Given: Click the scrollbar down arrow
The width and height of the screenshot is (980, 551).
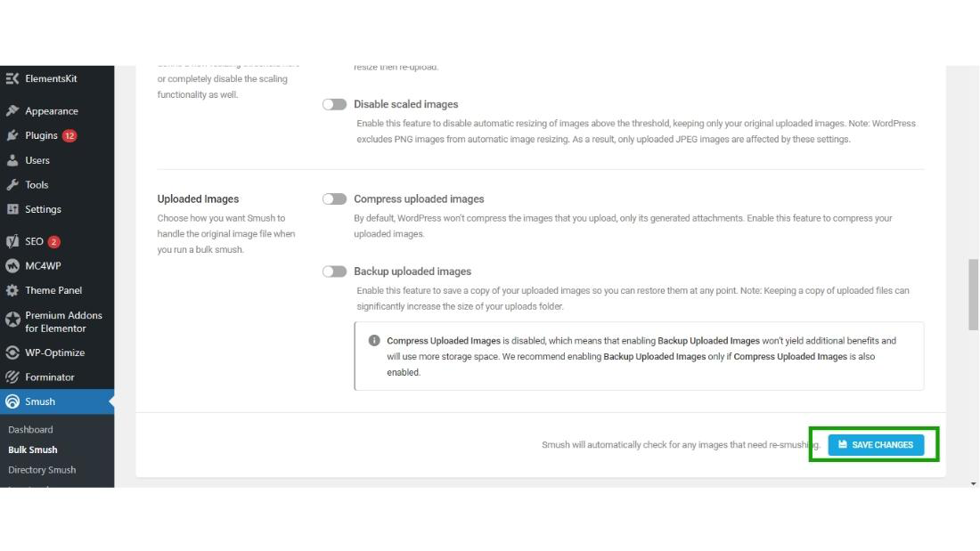Looking at the screenshot, I should (x=973, y=483).
